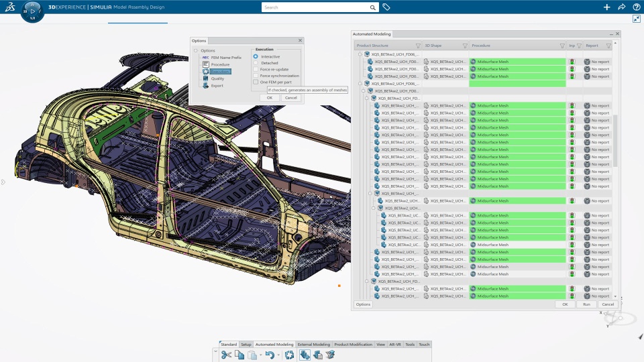Filter the Product Structure column
Screen dimensions: 644x362
pos(418,46)
